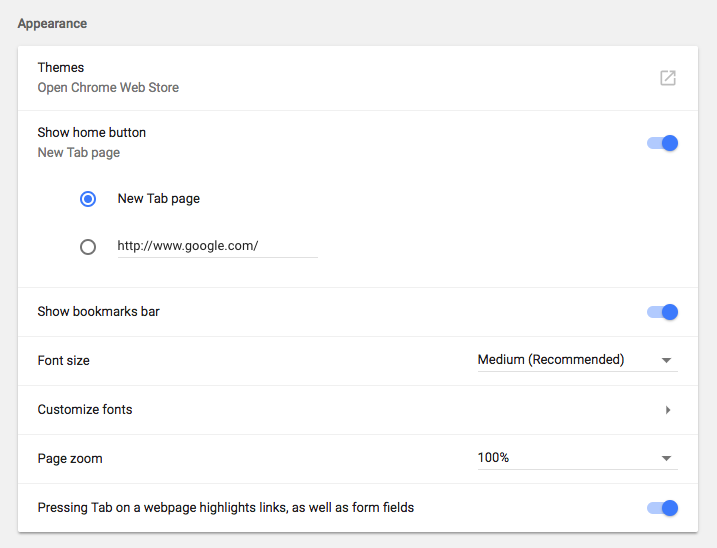Disable the Show bookmarks bar switch
This screenshot has width=717, height=548.
(x=662, y=312)
